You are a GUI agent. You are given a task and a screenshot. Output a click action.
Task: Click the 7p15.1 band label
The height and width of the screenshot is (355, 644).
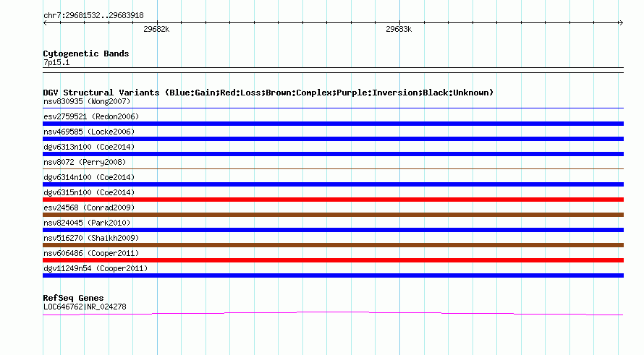pos(56,62)
